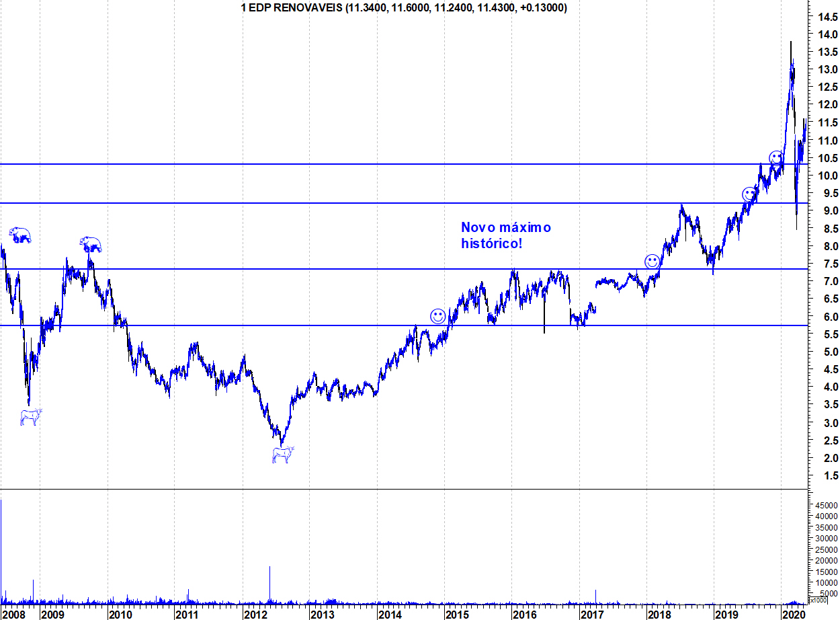Click the smiley face marker near 2015
Screen dimensions: 840x620
click(437, 316)
